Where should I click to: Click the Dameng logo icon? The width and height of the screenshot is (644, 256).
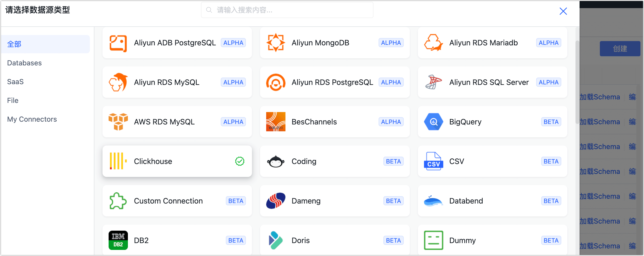(x=276, y=201)
